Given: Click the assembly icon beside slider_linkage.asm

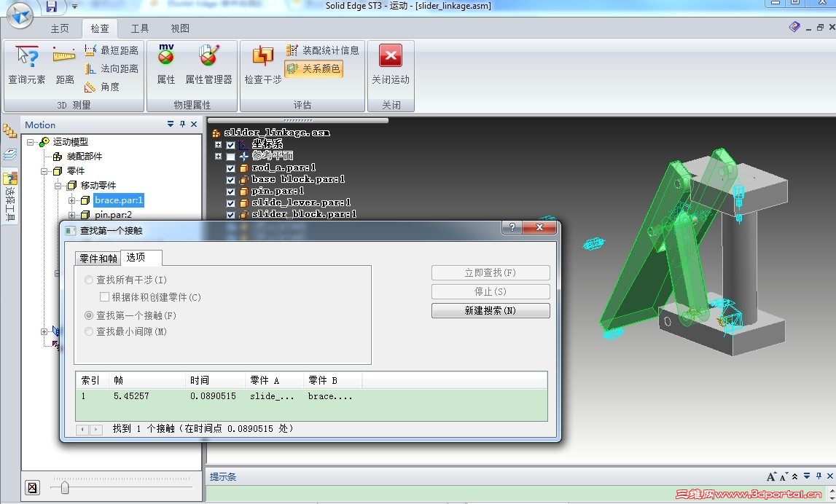Looking at the screenshot, I should coord(216,133).
